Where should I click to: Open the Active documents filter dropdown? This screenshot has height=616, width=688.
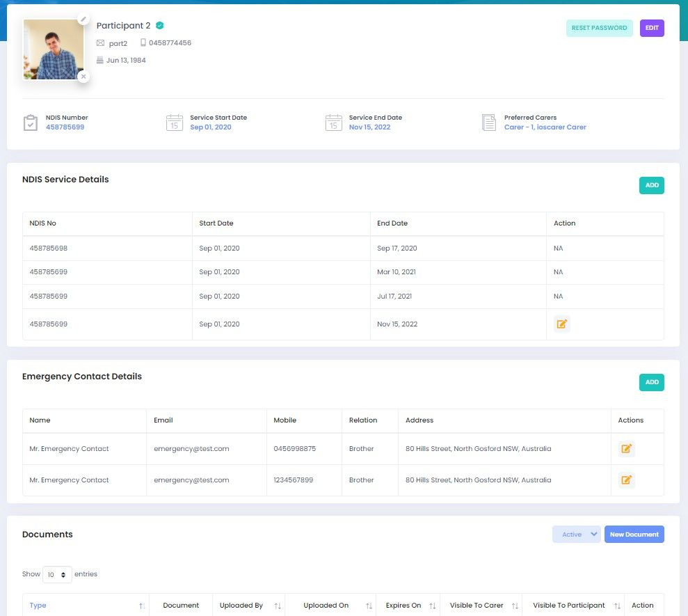576,535
